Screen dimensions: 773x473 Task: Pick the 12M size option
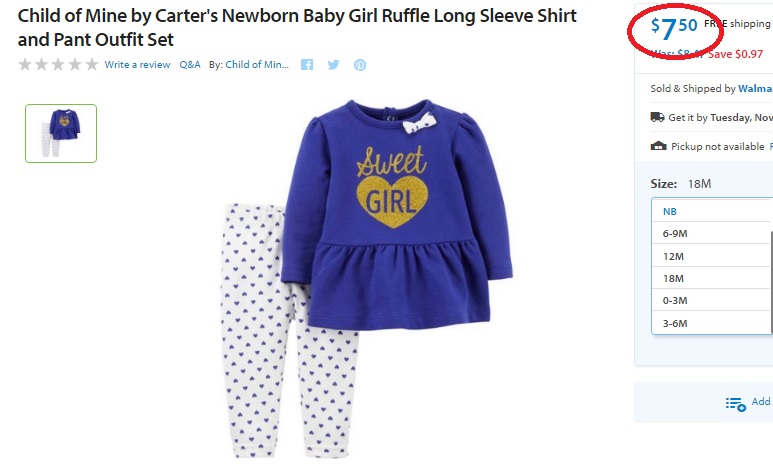tap(712, 256)
